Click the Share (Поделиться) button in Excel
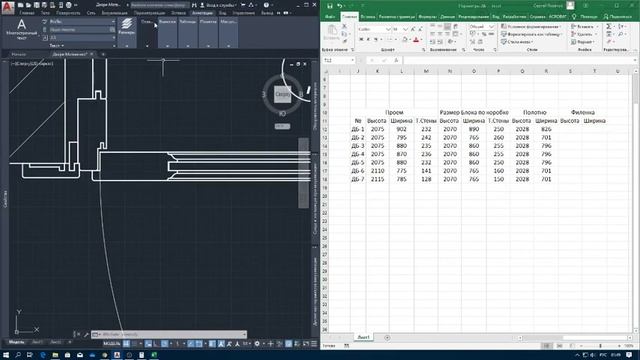The width and height of the screenshot is (640, 360). (x=618, y=17)
